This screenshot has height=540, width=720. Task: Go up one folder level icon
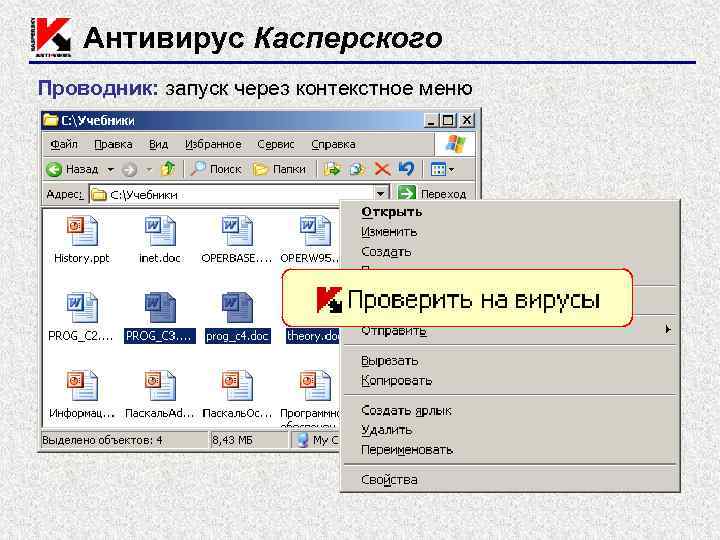(168, 169)
